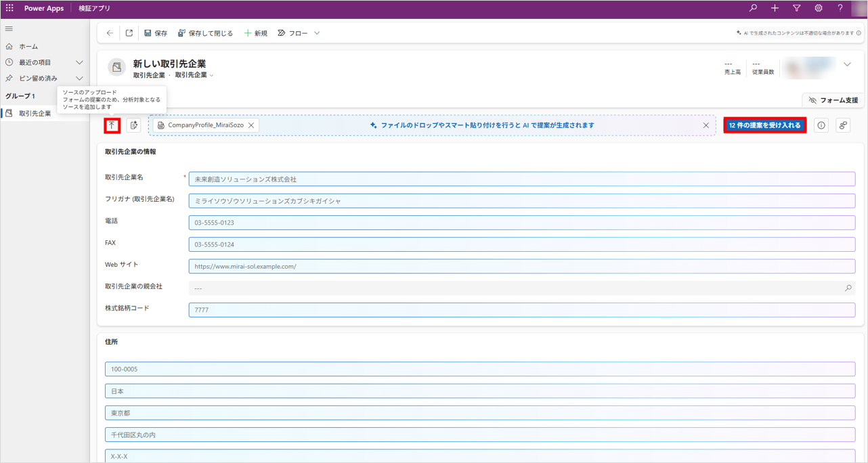868x463 pixels.
Task: Open the app launcher waffle icon
Action: tap(9, 8)
